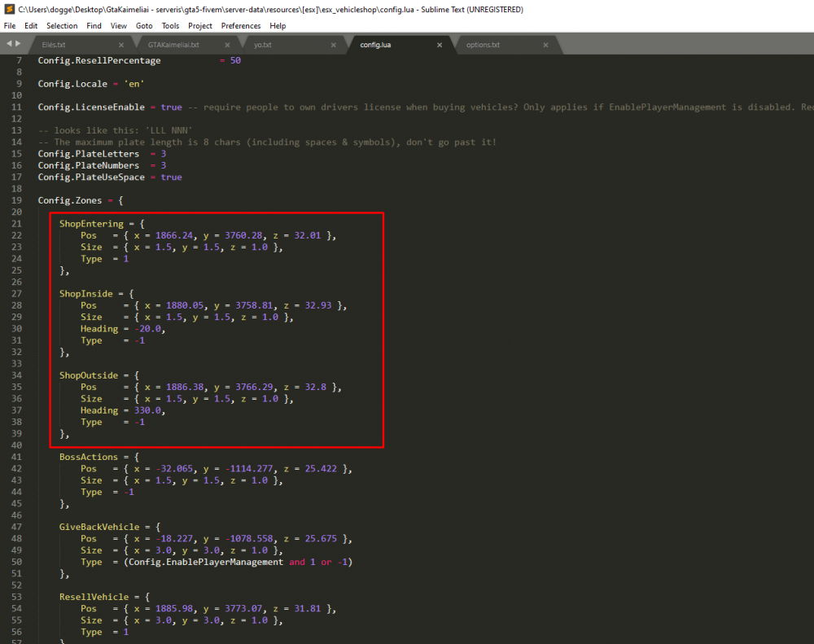Click on Config.LicenseEnable text
This screenshot has height=644, width=814.
point(91,107)
